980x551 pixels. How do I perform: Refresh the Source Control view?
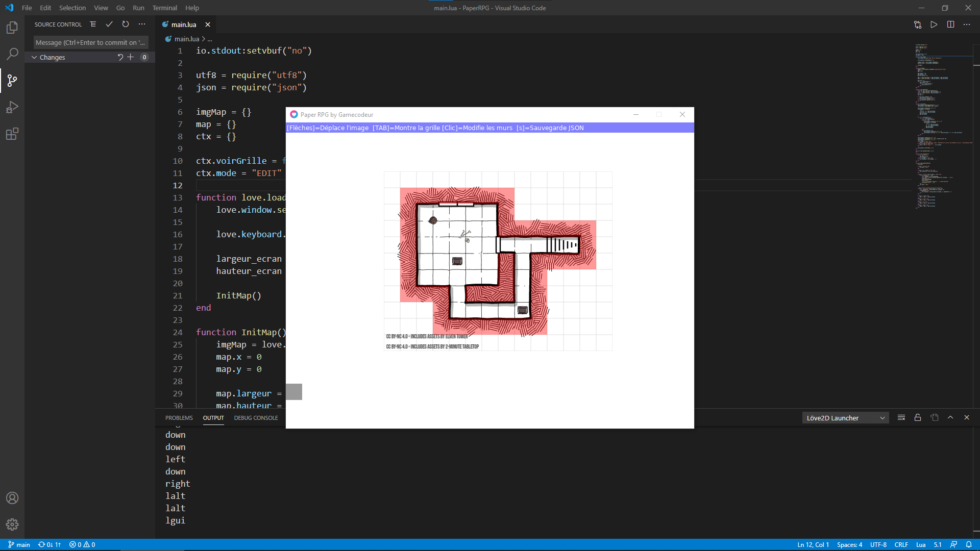point(125,24)
